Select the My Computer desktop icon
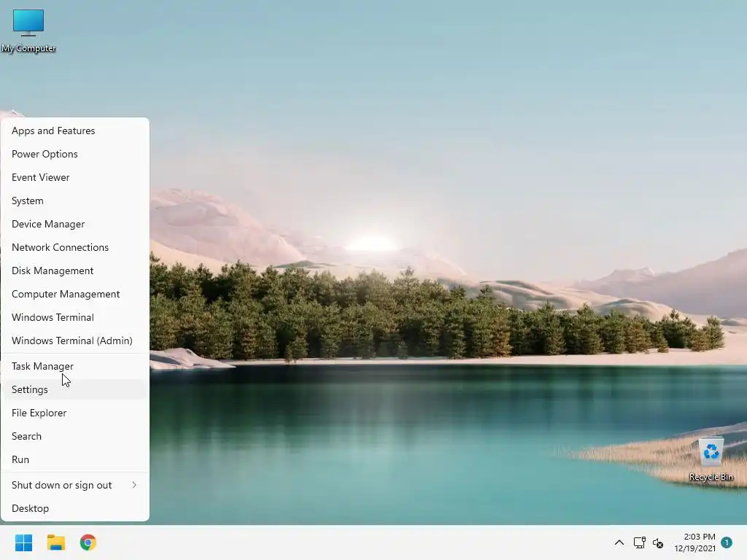747x560 pixels. point(28,31)
